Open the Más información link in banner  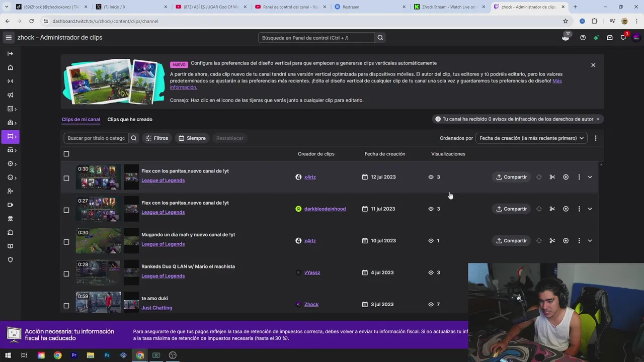[557, 81]
